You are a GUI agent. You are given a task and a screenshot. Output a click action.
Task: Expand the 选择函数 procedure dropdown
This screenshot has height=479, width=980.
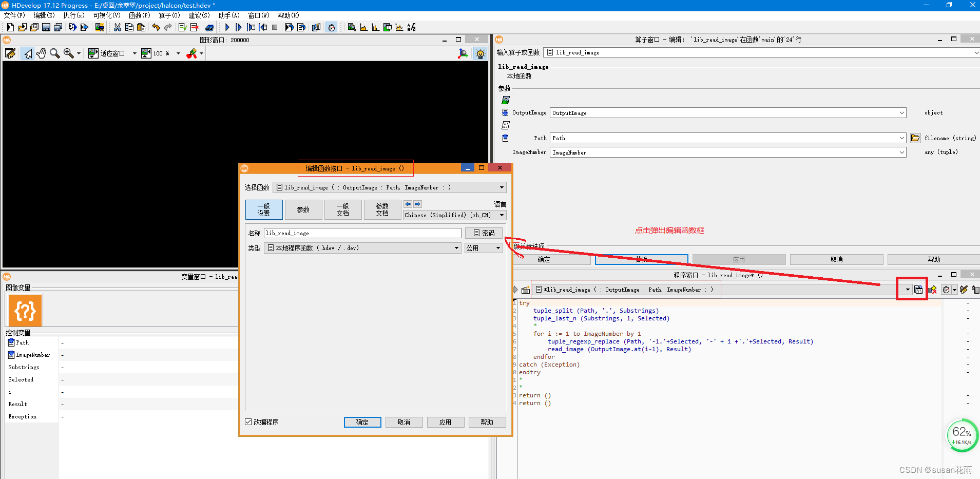(x=502, y=187)
